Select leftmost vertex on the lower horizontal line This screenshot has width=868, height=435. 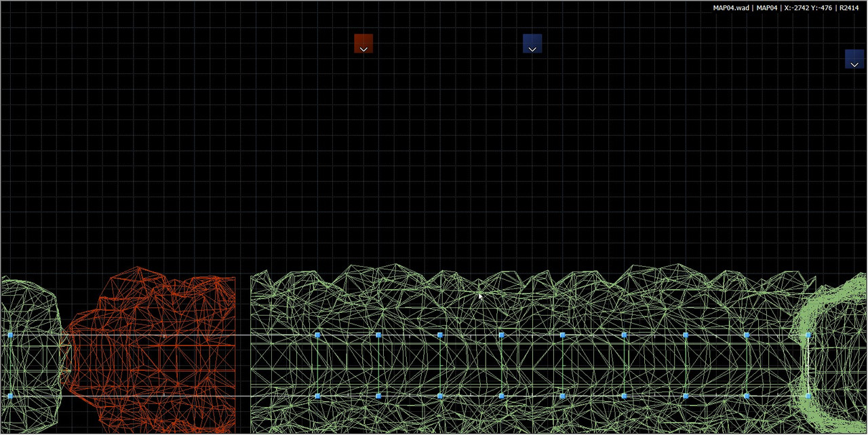pyautogui.click(x=10, y=396)
